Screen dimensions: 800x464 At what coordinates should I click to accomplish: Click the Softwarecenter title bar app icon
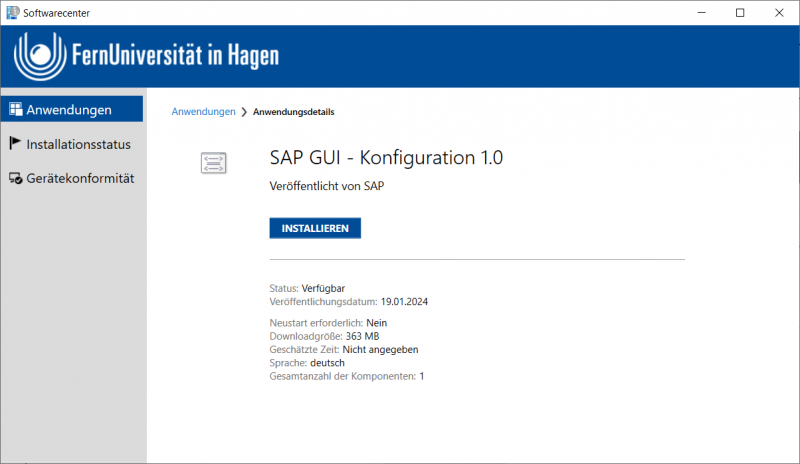pyautogui.click(x=13, y=13)
